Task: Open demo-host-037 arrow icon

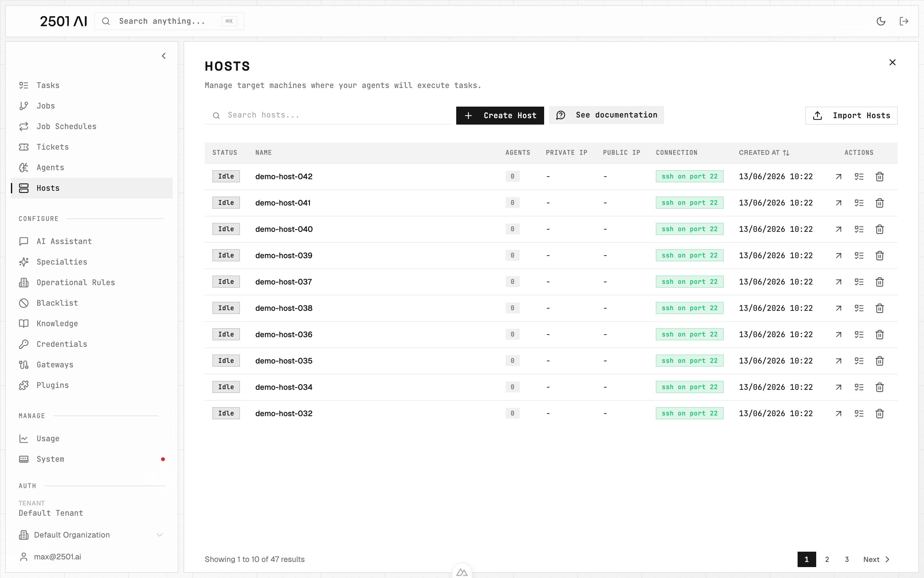Action: click(x=838, y=282)
